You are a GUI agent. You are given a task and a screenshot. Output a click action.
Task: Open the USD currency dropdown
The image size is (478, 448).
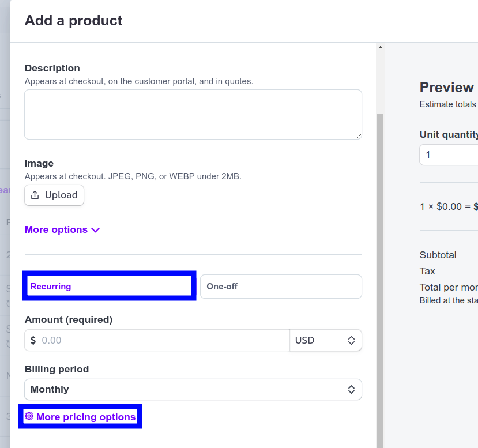326,340
